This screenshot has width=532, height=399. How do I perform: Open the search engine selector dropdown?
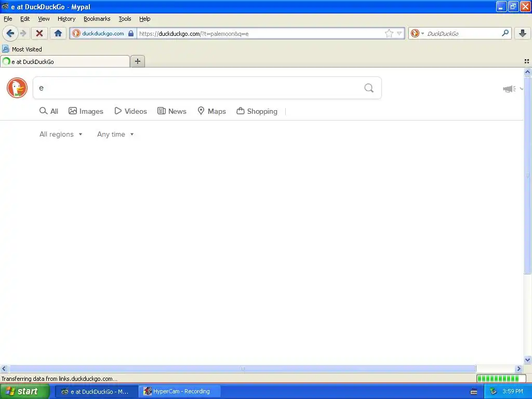[x=417, y=33]
